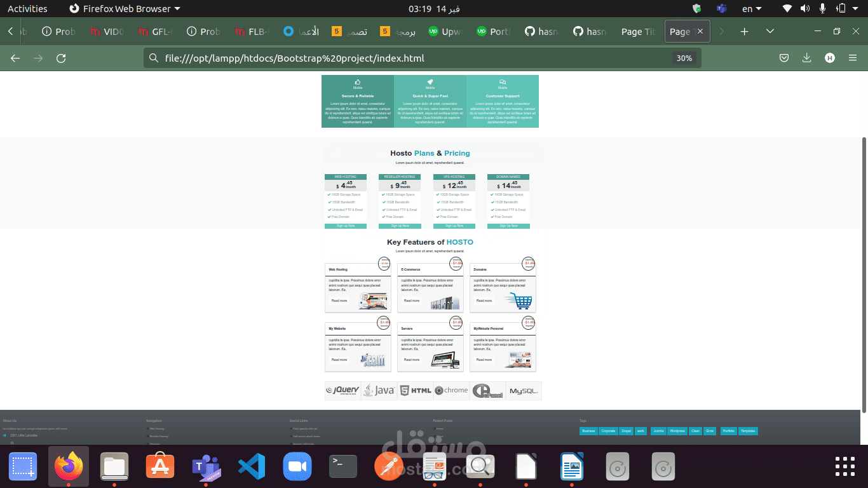Click Read more in the E-Commerce card
This screenshot has width=868, height=488.
tap(412, 301)
